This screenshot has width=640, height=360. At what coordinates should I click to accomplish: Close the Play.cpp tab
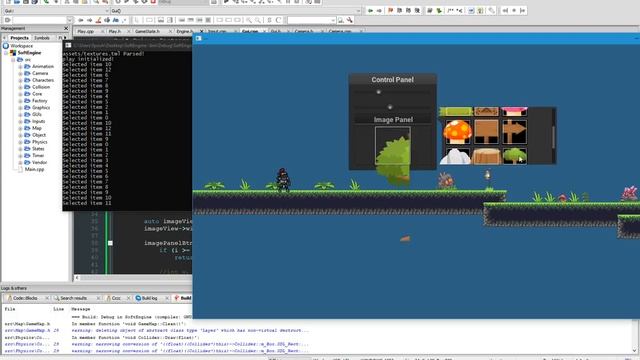click(x=102, y=31)
